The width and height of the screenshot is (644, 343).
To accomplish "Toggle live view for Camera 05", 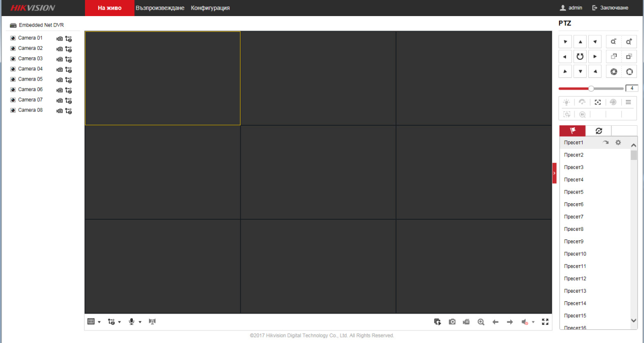I will point(13,79).
